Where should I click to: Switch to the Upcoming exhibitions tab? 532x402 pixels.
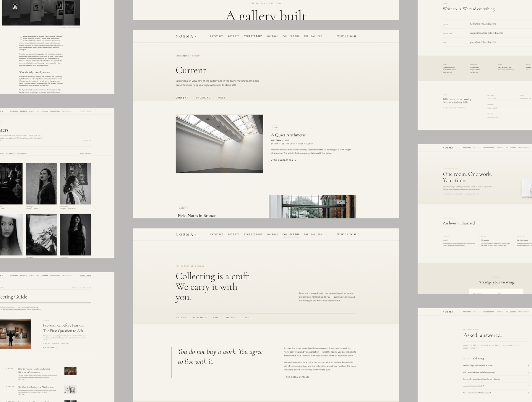pos(203,98)
